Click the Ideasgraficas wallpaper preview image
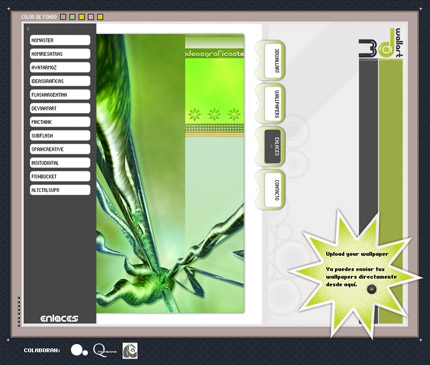The image size is (430, 365). pos(170,173)
